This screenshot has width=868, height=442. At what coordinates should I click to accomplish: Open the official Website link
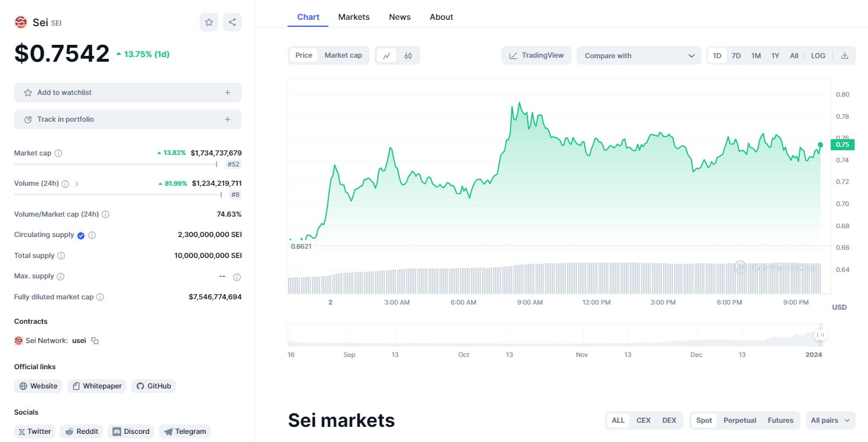(38, 386)
